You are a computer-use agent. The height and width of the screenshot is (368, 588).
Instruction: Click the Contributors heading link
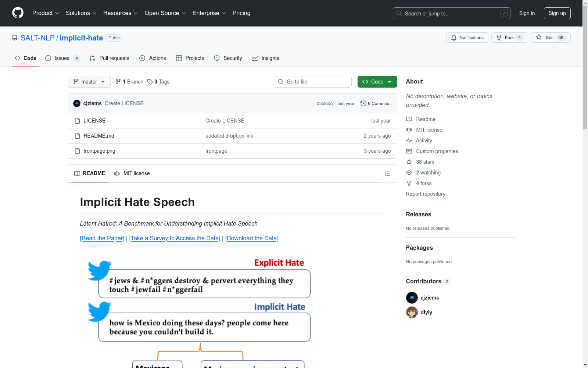tap(428, 281)
